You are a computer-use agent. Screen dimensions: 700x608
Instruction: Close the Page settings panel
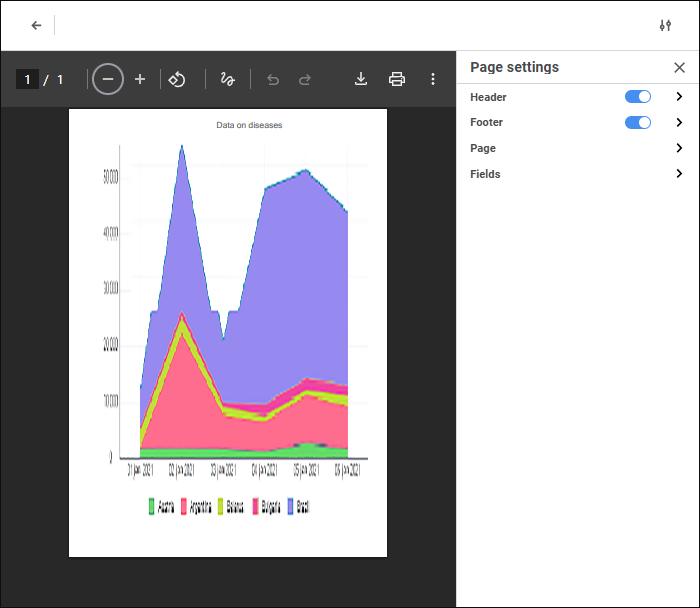680,68
